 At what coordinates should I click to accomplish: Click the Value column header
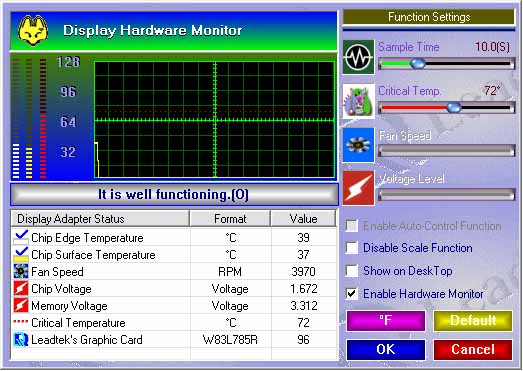click(x=303, y=219)
